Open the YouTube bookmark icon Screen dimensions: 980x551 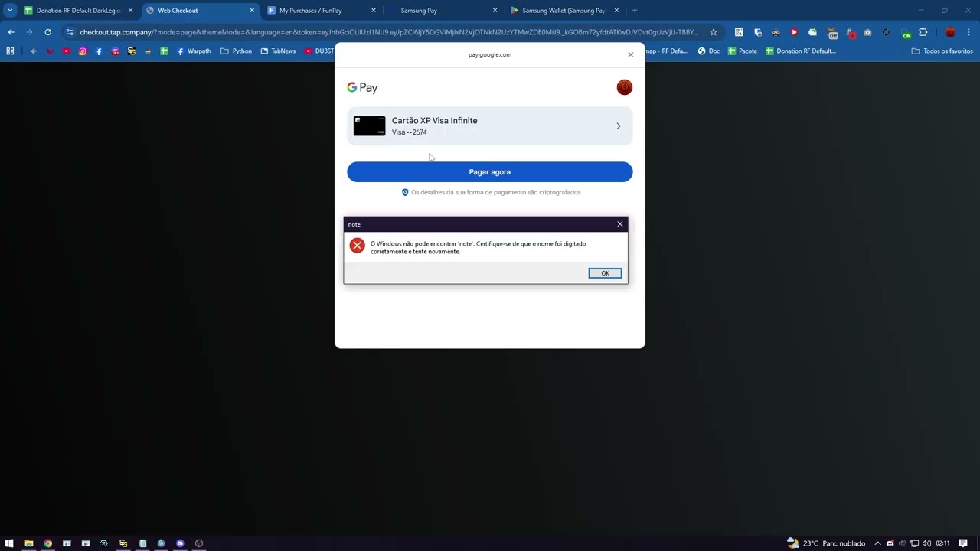pyautogui.click(x=66, y=51)
